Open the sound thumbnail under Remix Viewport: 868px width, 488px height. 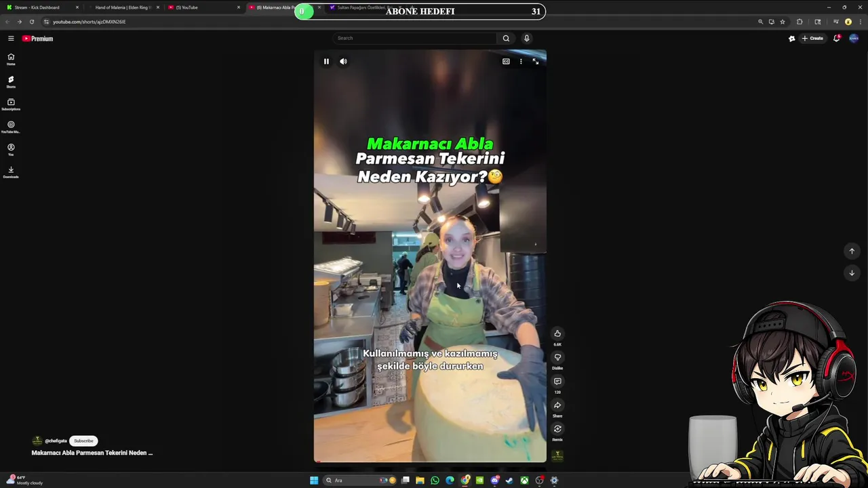[557, 455]
